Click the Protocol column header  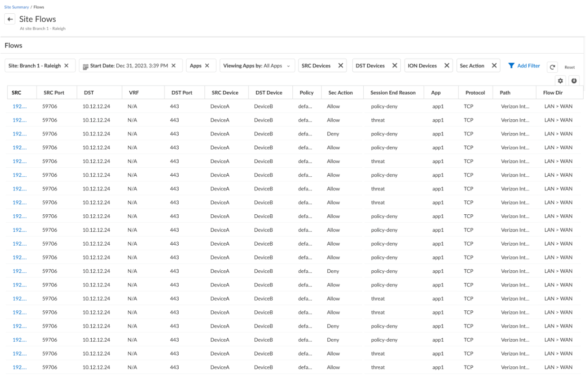coord(476,93)
